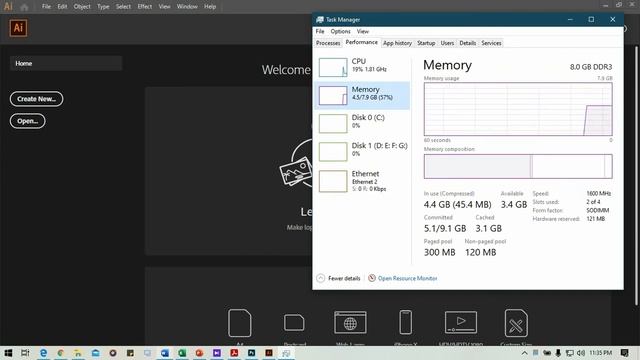
Task: Click the Memory usage graph
Action: [518, 109]
